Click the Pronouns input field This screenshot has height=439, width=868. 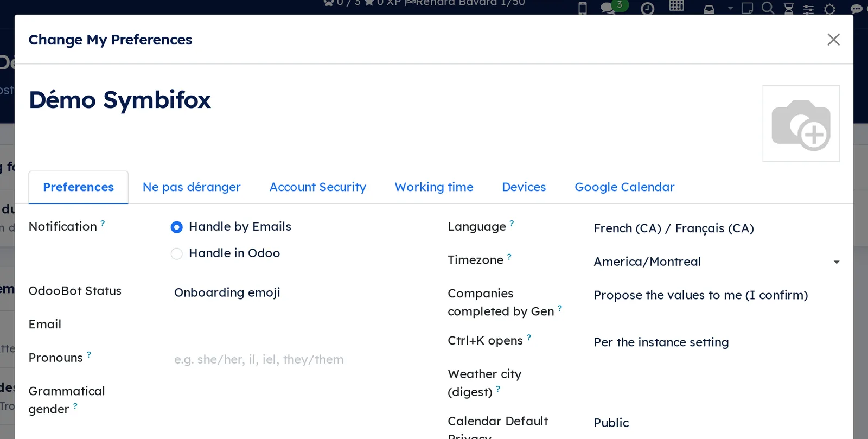click(297, 359)
